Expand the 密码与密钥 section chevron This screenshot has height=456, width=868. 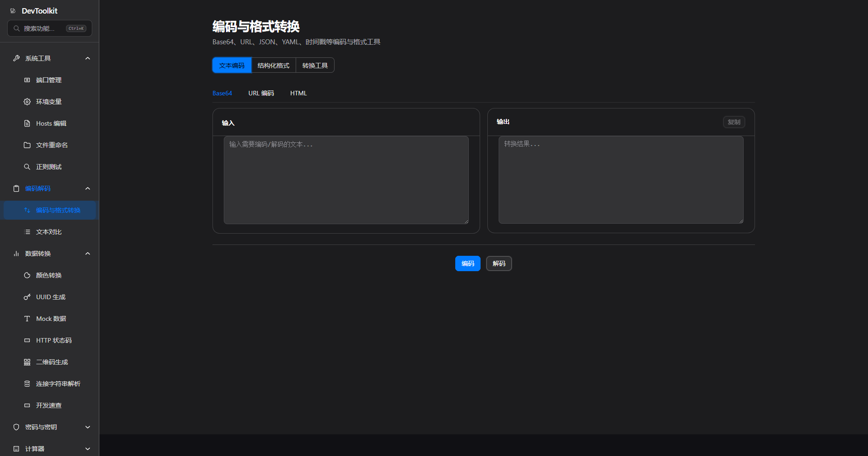[88, 427]
